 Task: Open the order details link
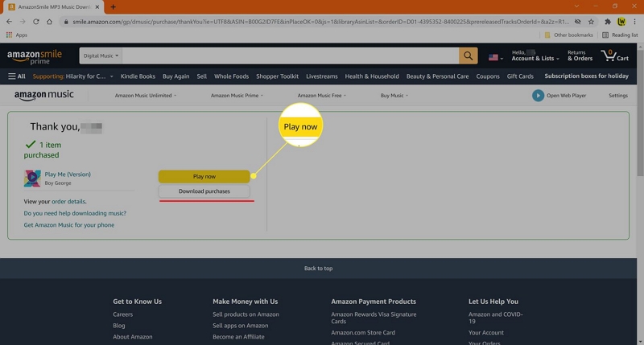coord(69,201)
